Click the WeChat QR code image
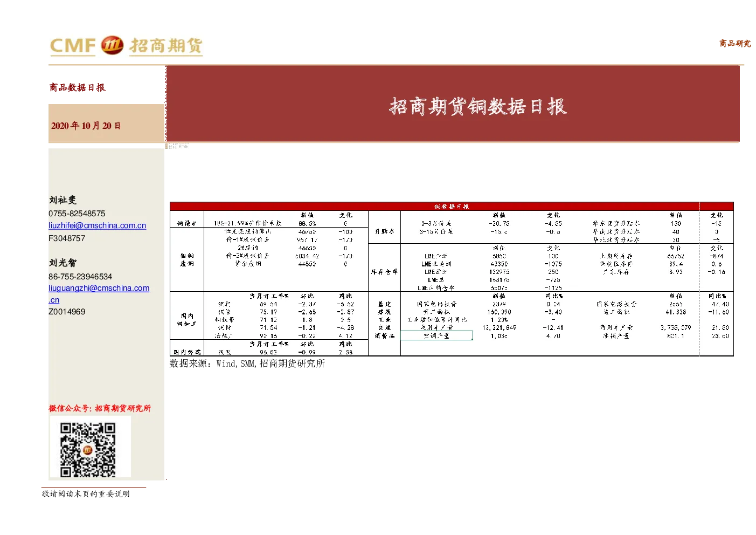 [87, 450]
